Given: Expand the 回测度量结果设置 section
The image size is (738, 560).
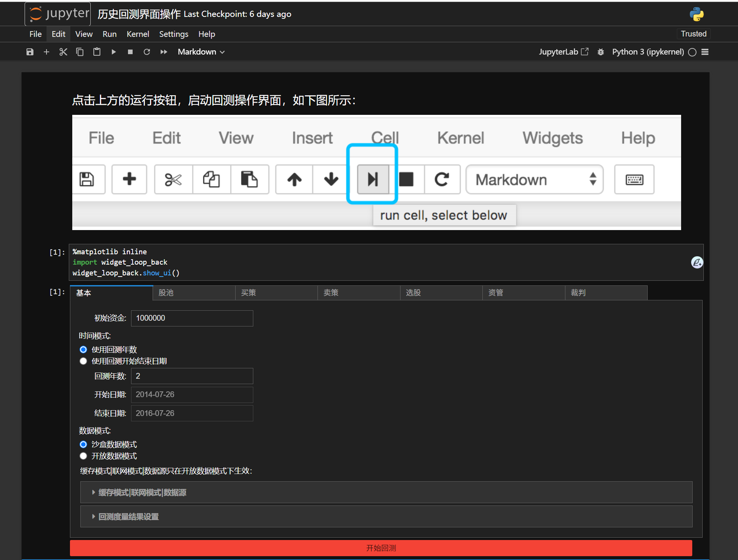Looking at the screenshot, I should coord(128,517).
